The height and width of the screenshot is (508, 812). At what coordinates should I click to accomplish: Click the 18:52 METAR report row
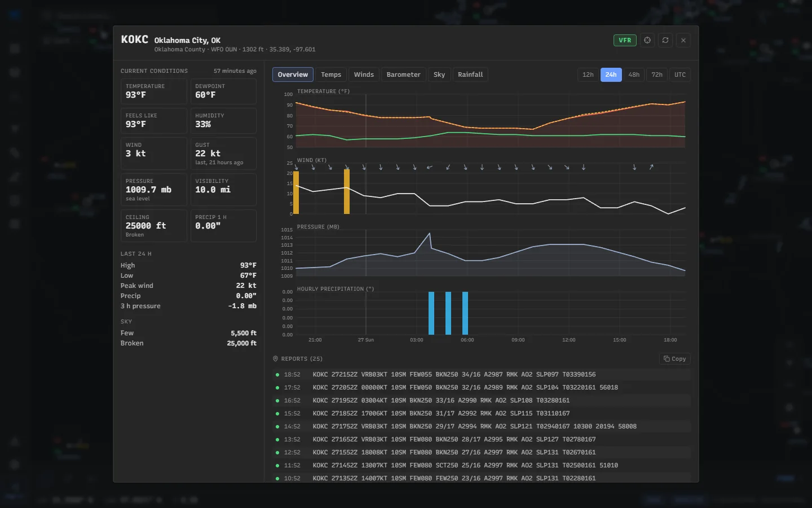(482, 374)
